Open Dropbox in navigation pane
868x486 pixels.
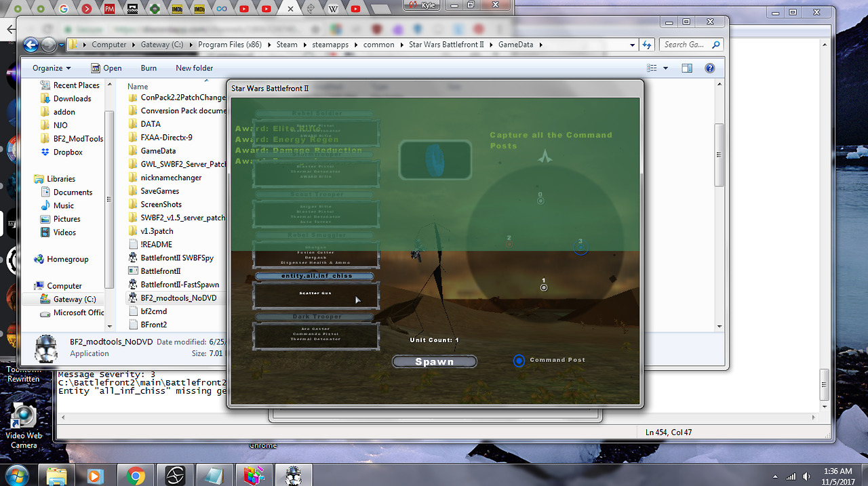(61, 153)
